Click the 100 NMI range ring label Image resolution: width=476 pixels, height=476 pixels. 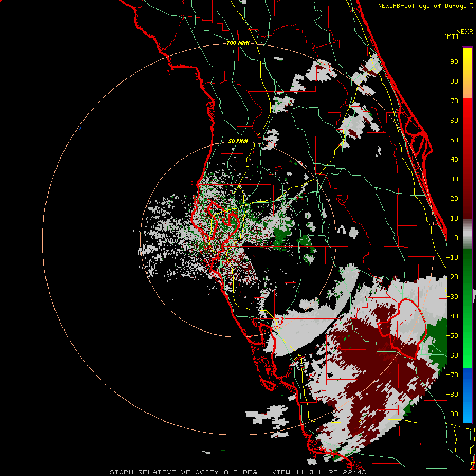(238, 43)
